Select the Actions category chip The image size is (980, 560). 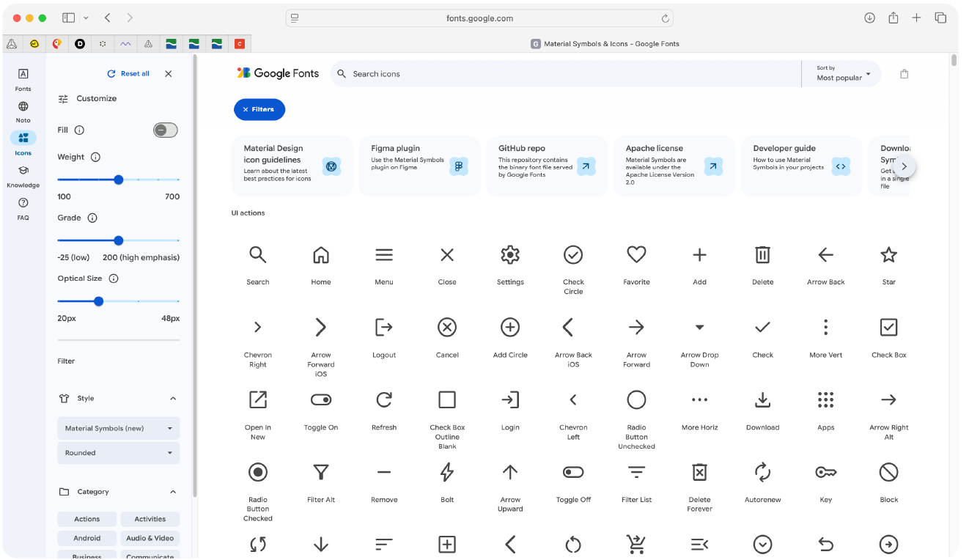(87, 519)
